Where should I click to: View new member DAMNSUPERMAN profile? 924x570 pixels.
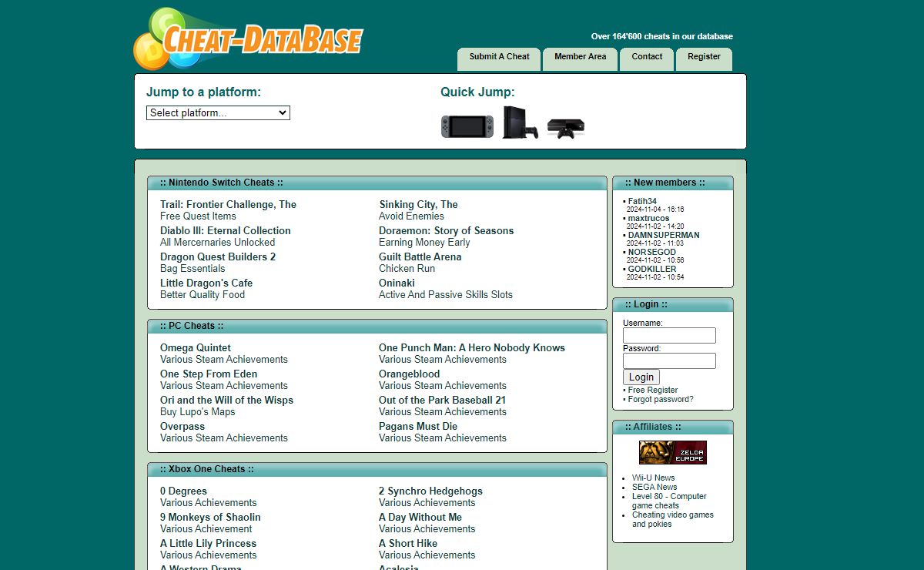[664, 235]
